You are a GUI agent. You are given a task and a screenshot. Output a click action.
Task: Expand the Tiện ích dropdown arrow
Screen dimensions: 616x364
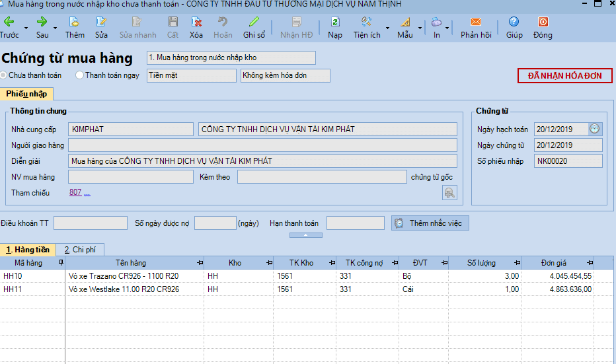pyautogui.click(x=387, y=28)
